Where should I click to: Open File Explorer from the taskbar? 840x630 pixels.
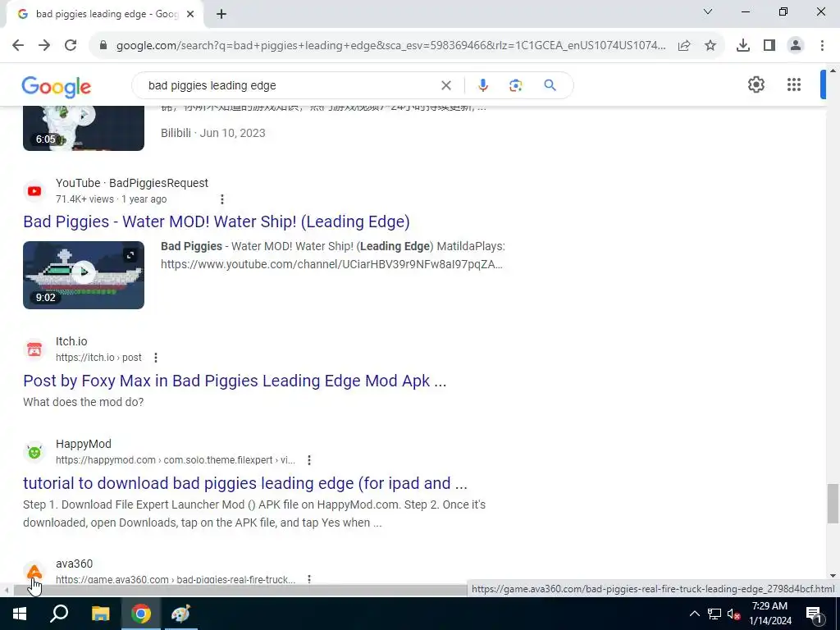pos(100,614)
